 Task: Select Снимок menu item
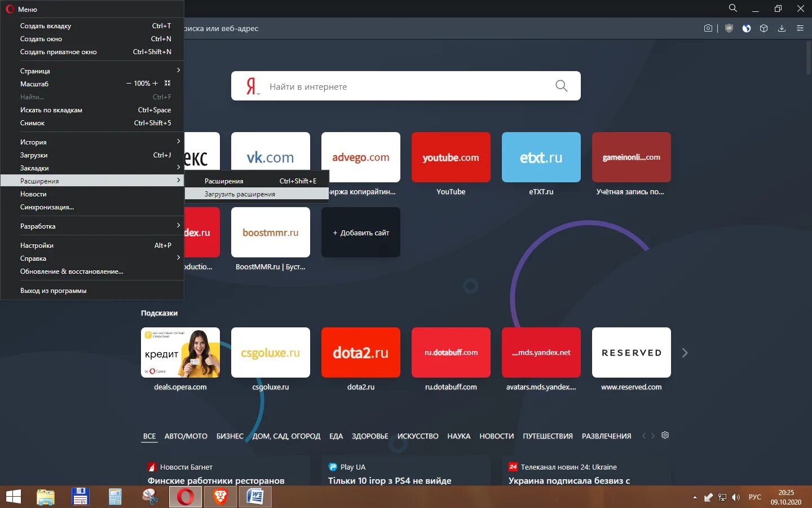click(92, 122)
